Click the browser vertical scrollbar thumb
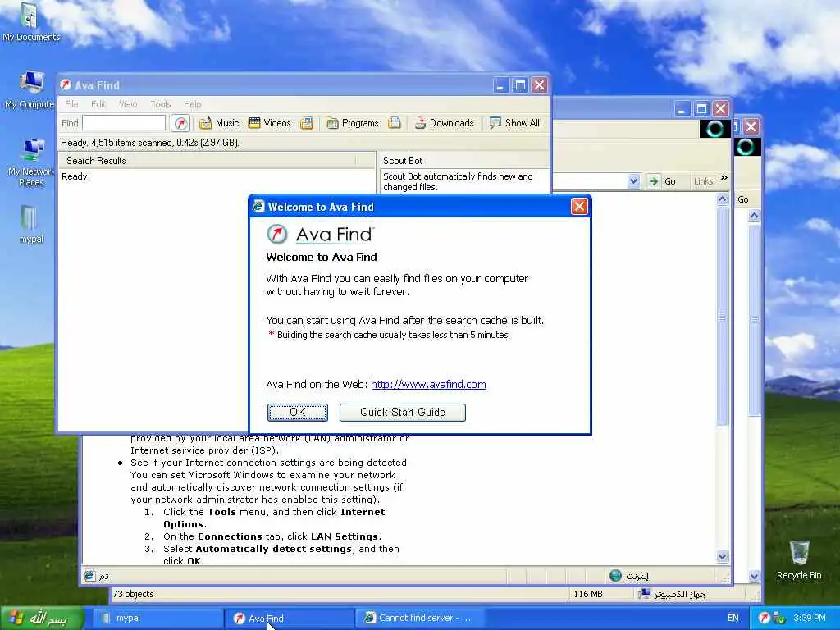840x630 pixels. coord(722,317)
